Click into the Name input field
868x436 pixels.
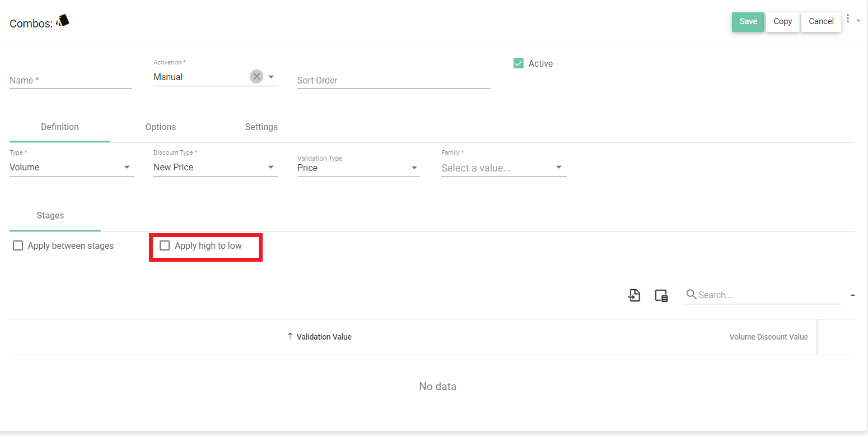71,80
